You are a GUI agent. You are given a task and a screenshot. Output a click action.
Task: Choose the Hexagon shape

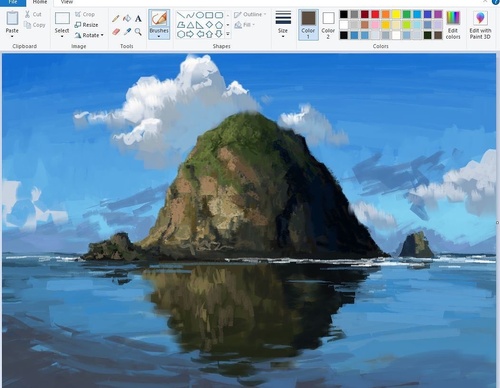(x=180, y=34)
